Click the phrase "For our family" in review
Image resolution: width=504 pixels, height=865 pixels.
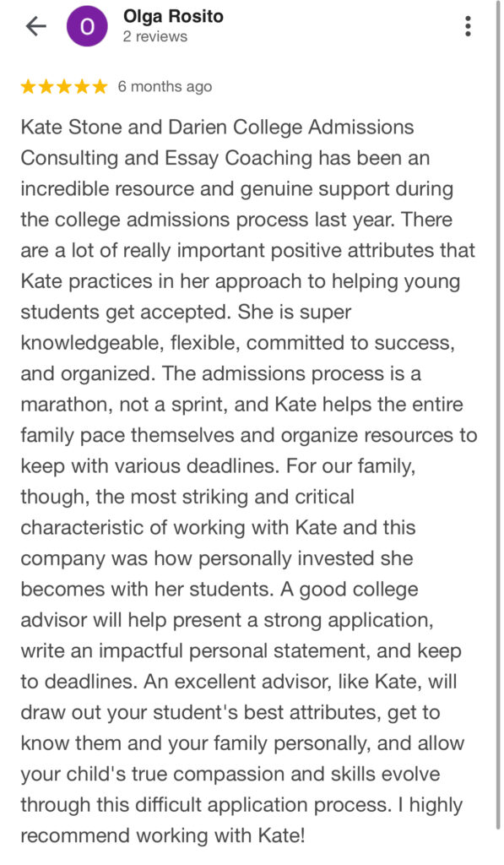[x=350, y=466]
